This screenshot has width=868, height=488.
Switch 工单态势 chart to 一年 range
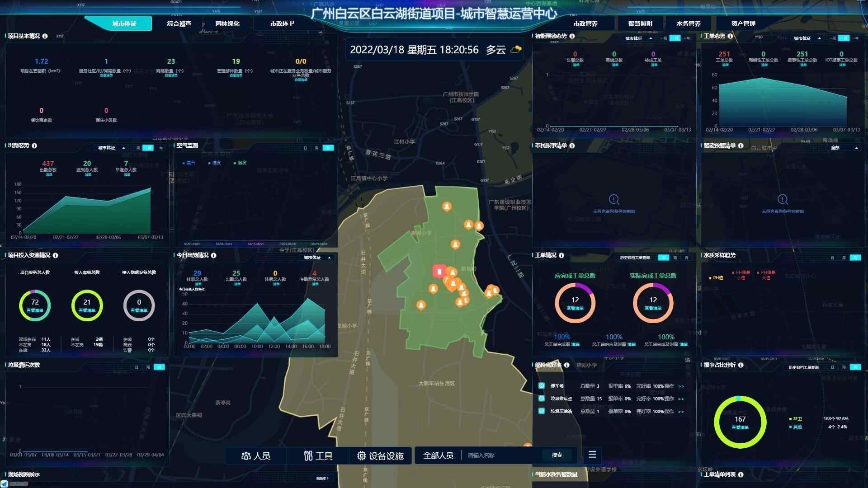855,38
